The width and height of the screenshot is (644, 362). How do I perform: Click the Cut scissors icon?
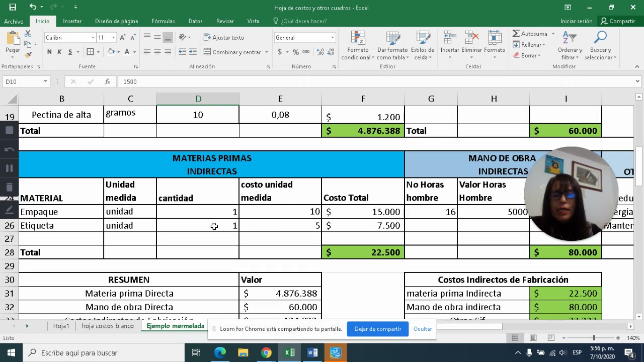coord(28,33)
